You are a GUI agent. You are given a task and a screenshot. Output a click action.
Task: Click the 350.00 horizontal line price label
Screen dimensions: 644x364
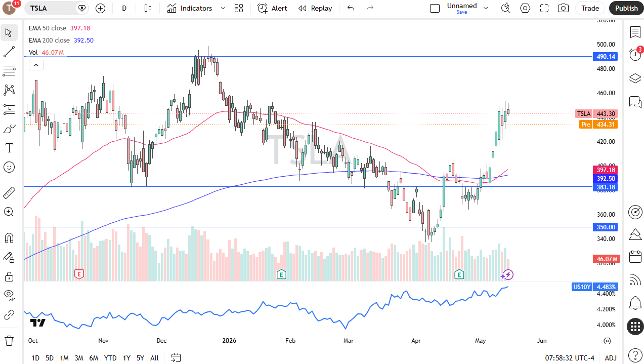coord(605,227)
